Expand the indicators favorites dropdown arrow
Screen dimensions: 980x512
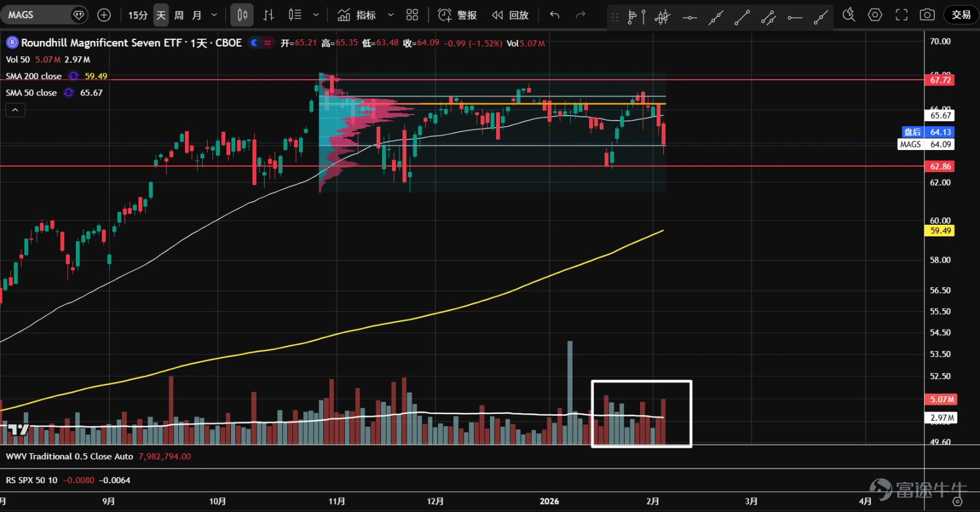click(391, 15)
